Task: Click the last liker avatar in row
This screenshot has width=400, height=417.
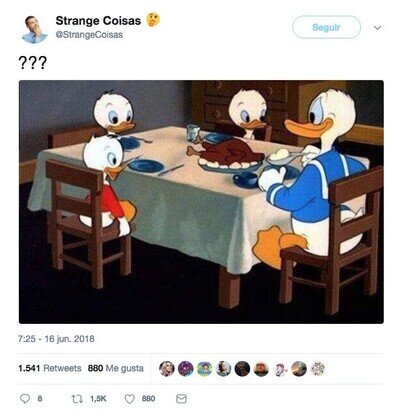Action: (x=318, y=369)
